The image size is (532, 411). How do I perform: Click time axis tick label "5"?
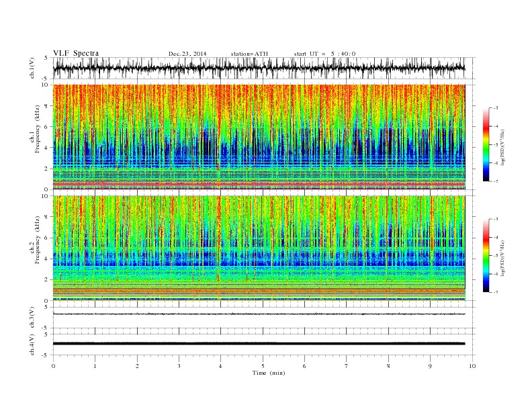tap(263, 366)
